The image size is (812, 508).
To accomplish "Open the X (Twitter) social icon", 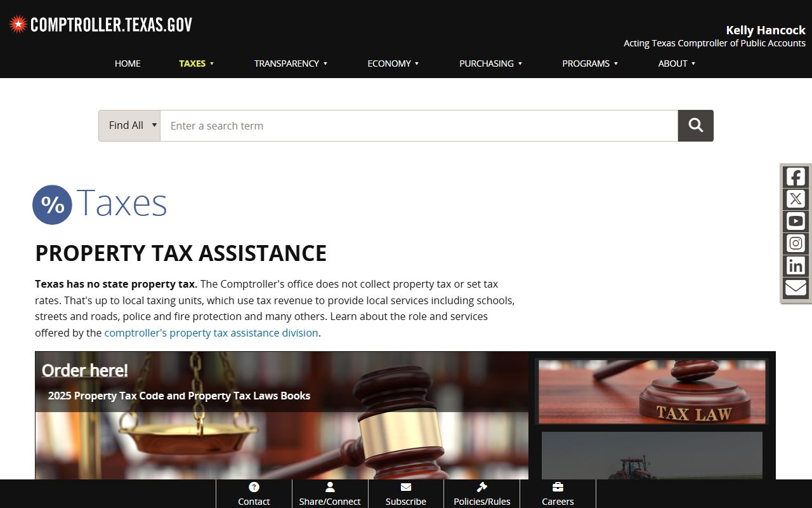I will (x=796, y=199).
